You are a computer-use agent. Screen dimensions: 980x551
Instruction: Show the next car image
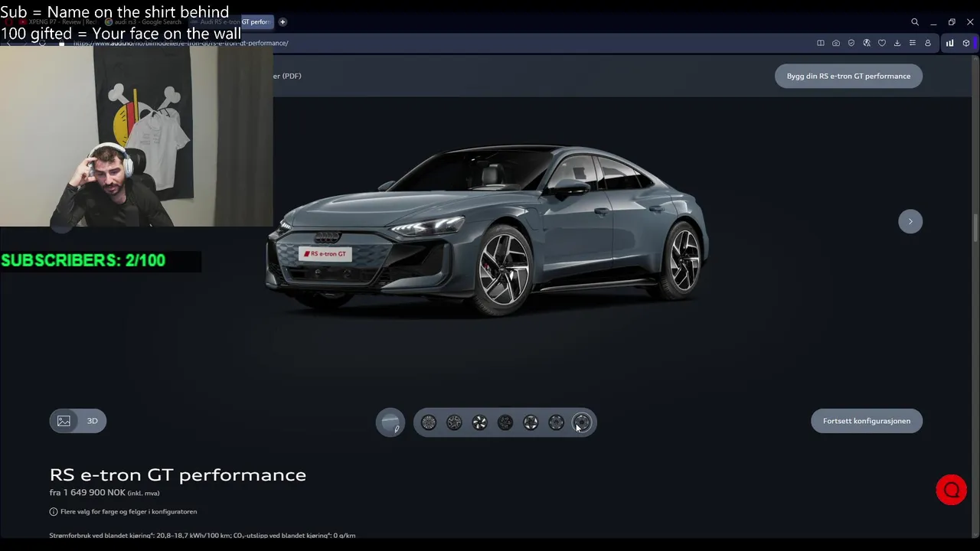tap(910, 221)
